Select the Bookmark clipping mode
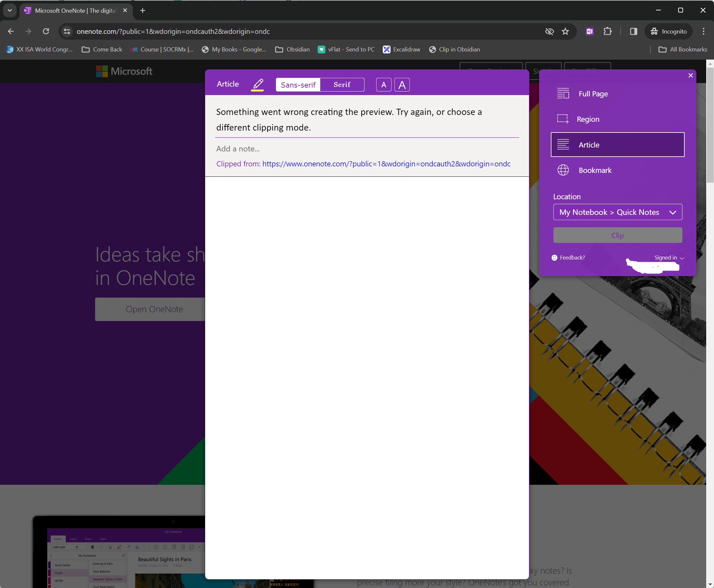Screen dimensions: 714x588 pyautogui.click(x=595, y=170)
